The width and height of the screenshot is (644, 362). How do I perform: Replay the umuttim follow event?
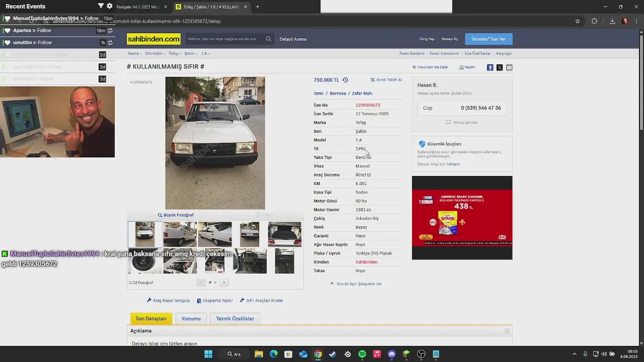click(x=110, y=43)
